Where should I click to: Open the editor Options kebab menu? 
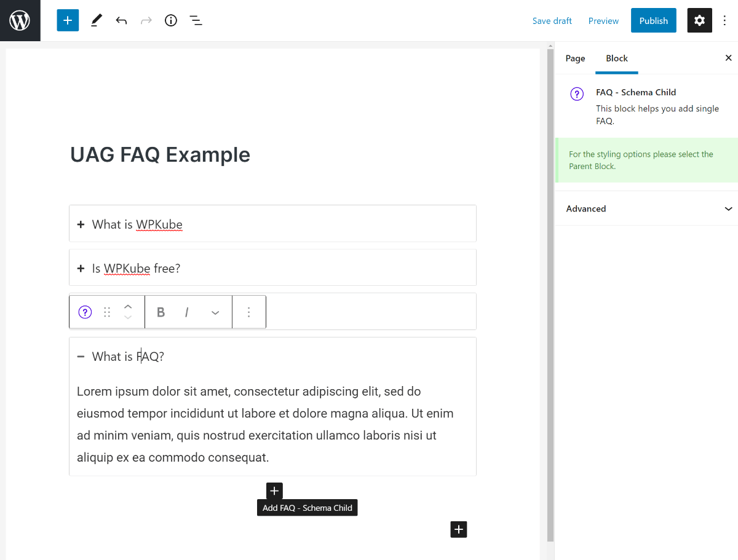tap(725, 20)
